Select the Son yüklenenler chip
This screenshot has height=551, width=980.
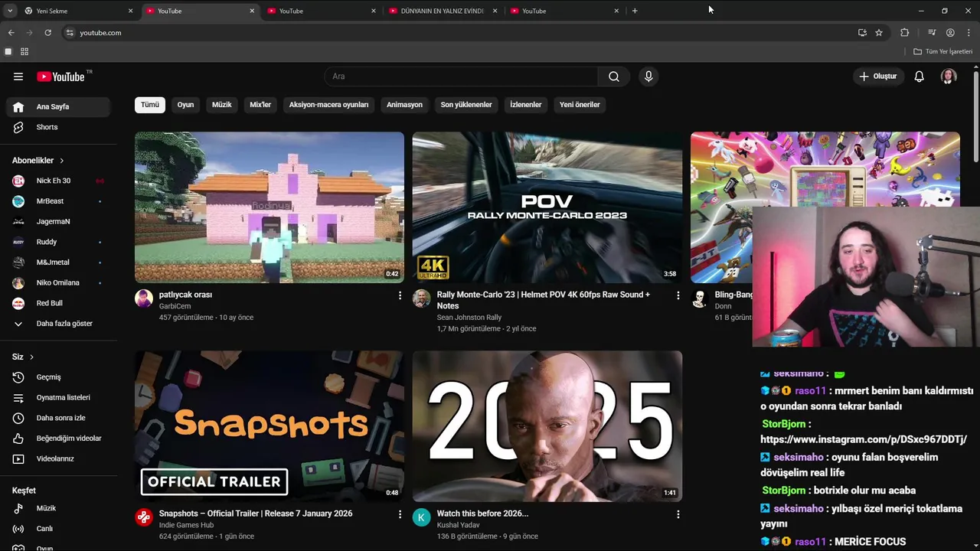click(466, 105)
